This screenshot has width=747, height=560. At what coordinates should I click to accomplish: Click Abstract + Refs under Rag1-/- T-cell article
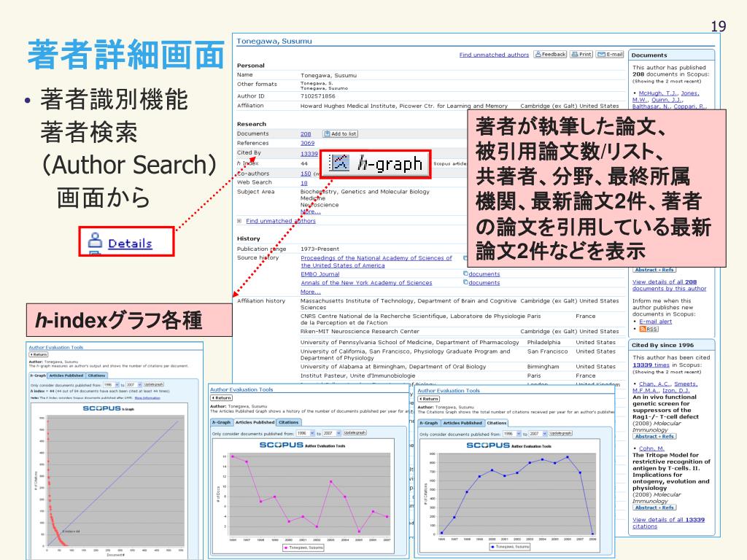coord(654,436)
